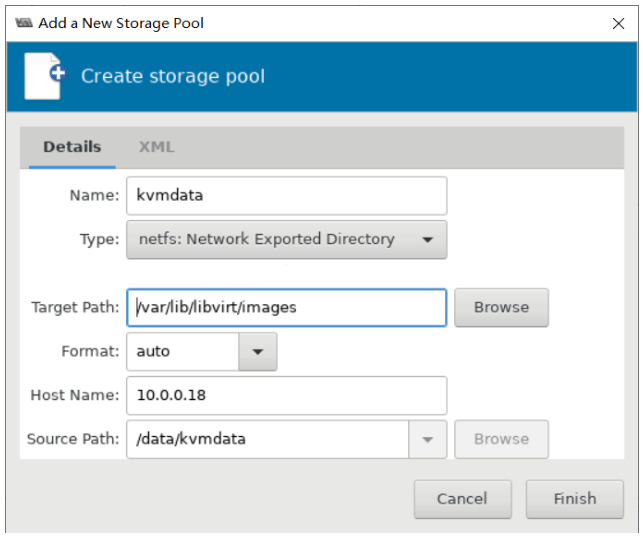Click the Format field showing auto
The height and width of the screenshot is (550, 643).
(x=182, y=352)
